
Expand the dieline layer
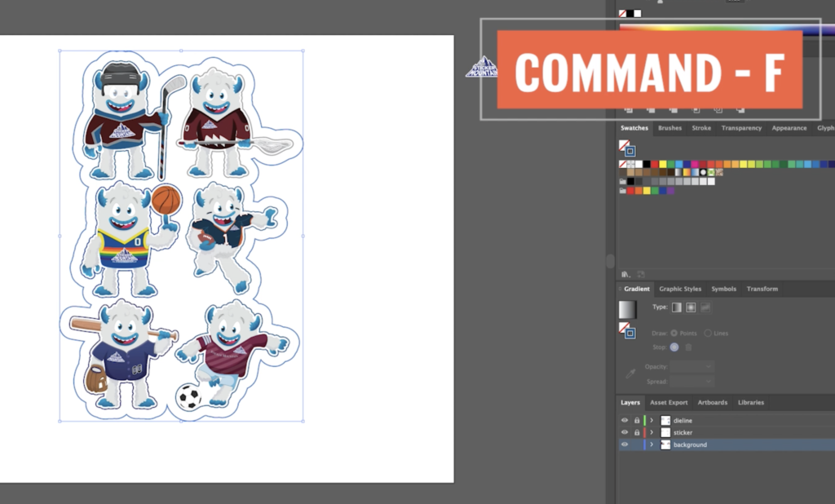(652, 420)
